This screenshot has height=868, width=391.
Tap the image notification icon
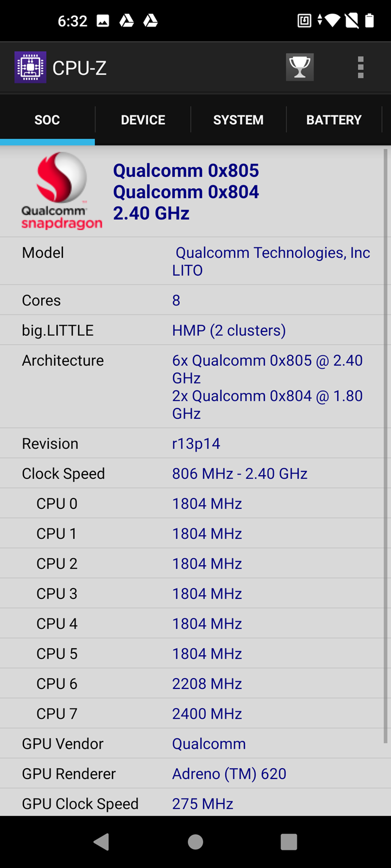pyautogui.click(x=103, y=21)
